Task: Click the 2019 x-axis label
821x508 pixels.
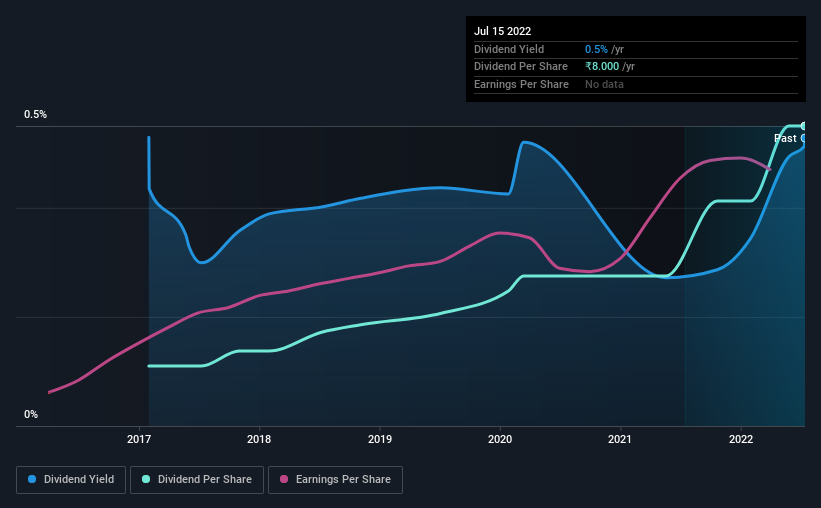Action: tap(380, 439)
